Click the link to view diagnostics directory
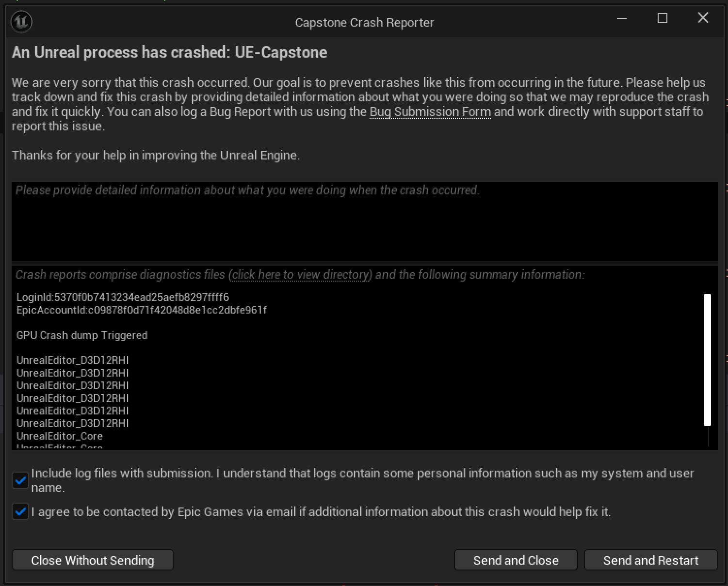Screen dimensions: 728x586 [x=301, y=275]
